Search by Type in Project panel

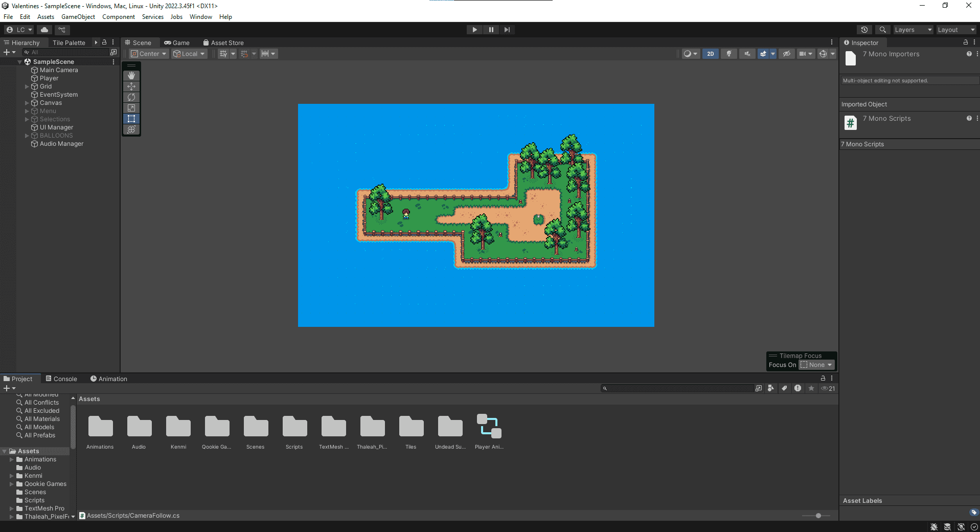point(771,388)
